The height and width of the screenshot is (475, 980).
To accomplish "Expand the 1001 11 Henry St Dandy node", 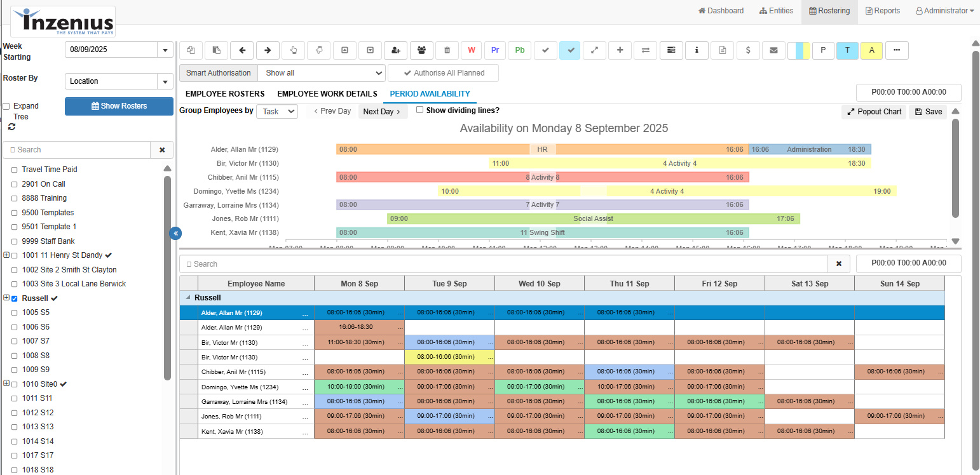I will pos(6,255).
